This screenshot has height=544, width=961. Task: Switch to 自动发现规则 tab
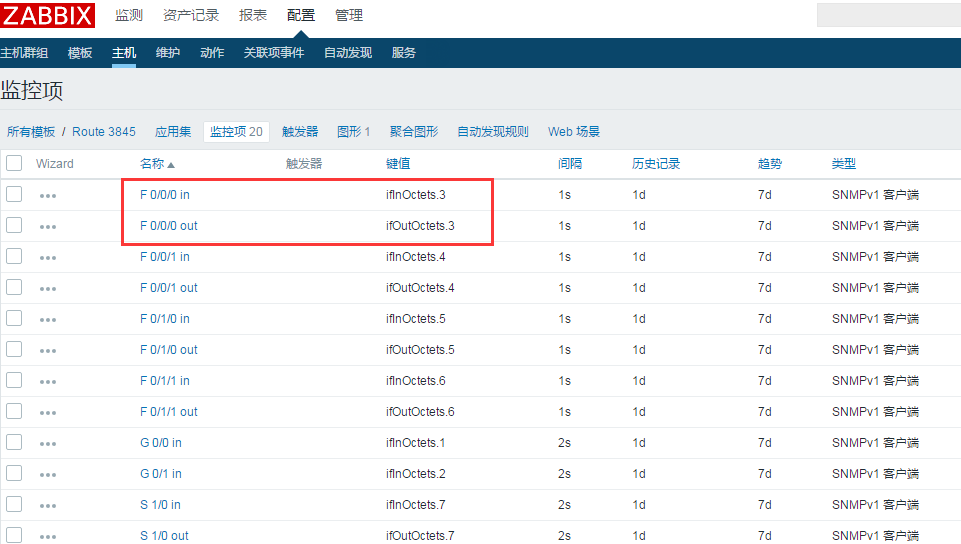pyautogui.click(x=493, y=132)
